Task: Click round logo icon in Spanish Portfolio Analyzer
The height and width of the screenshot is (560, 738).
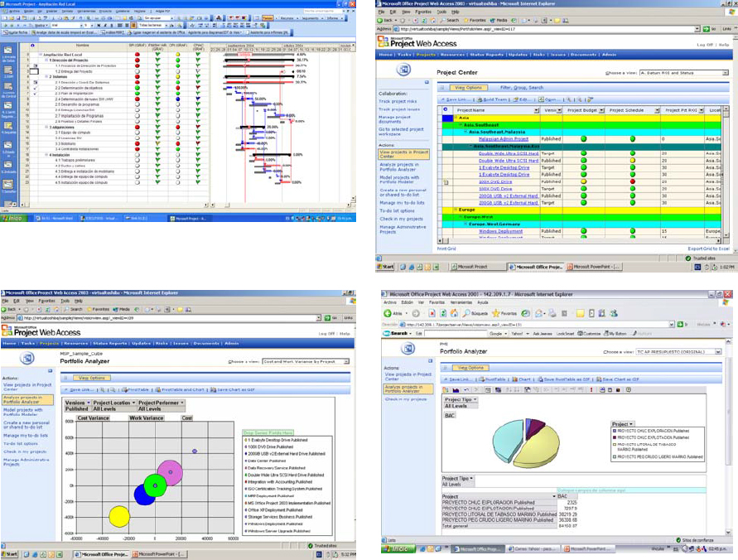Action: coord(408,349)
